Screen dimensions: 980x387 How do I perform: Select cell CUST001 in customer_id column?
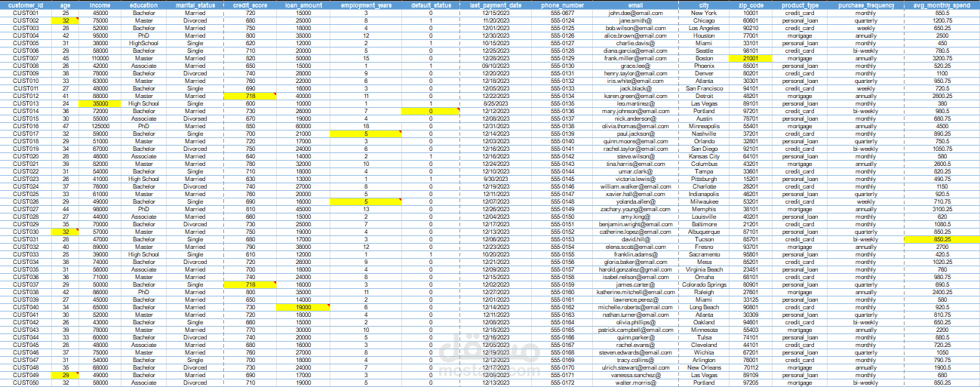pyautogui.click(x=26, y=13)
